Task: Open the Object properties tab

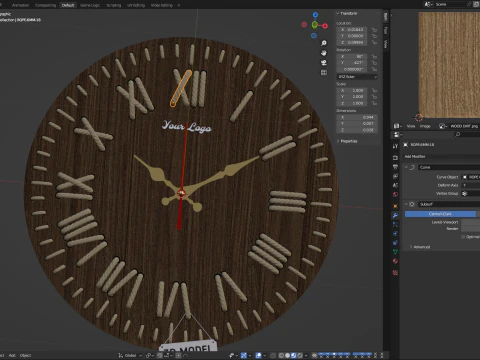Action: point(395,206)
